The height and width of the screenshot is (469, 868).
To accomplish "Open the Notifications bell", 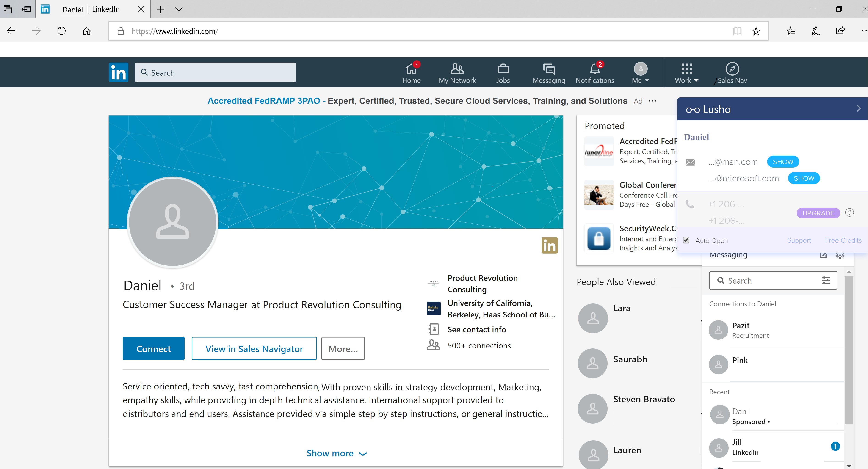I will 595,69.
